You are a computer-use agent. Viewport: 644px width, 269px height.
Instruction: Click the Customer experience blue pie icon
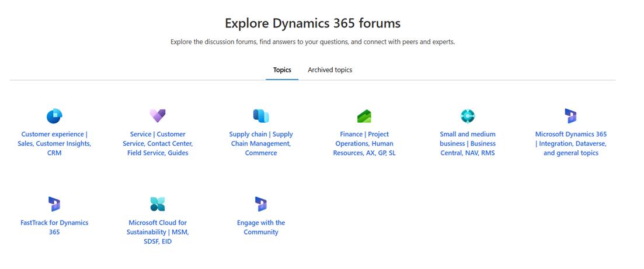click(x=54, y=116)
